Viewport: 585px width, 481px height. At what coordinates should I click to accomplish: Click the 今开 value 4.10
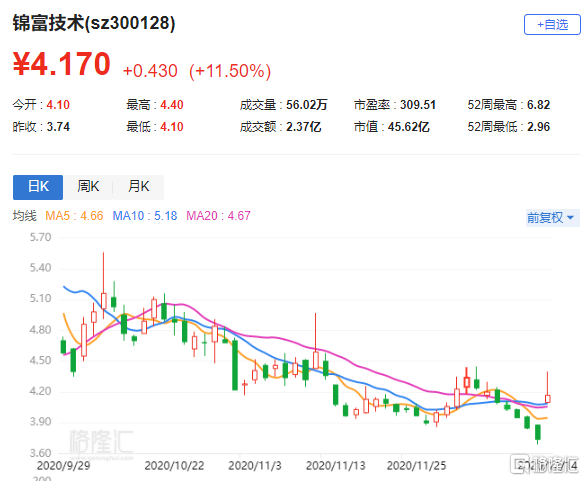(58, 105)
